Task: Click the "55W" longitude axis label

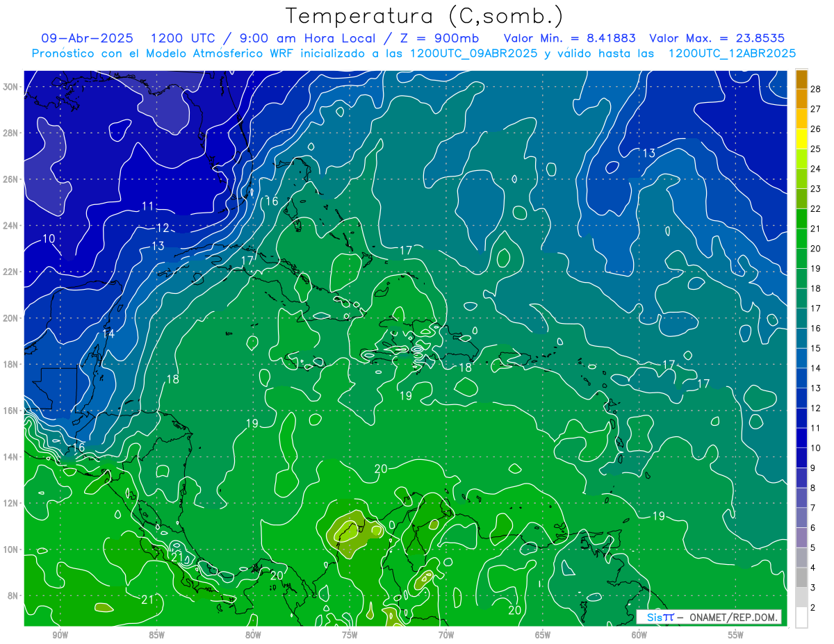Action: point(736,636)
